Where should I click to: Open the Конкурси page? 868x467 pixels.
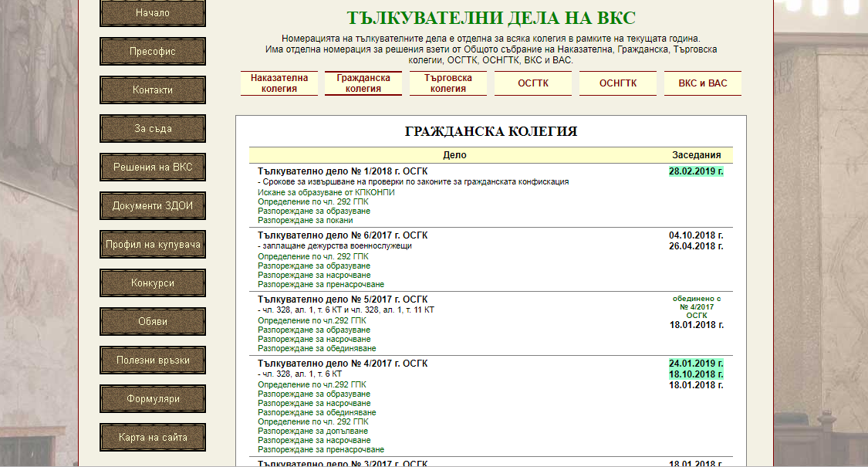click(x=153, y=283)
